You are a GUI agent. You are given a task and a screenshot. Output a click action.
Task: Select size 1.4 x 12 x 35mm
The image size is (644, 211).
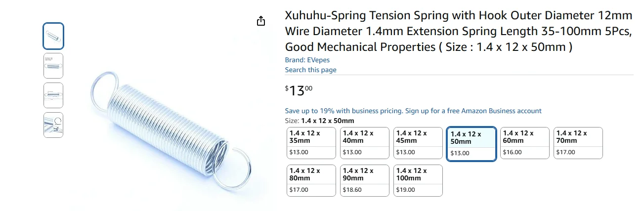pos(311,143)
